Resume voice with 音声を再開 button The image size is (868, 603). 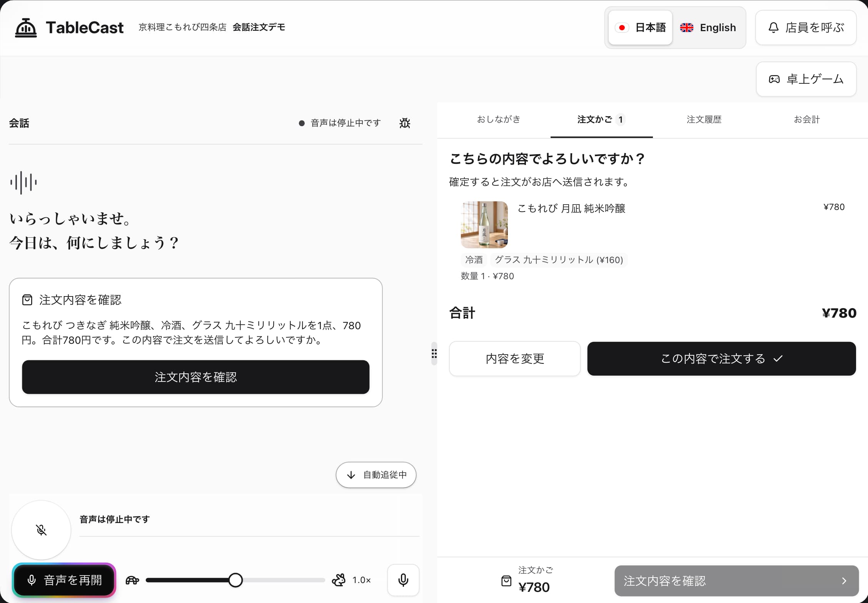point(64,580)
